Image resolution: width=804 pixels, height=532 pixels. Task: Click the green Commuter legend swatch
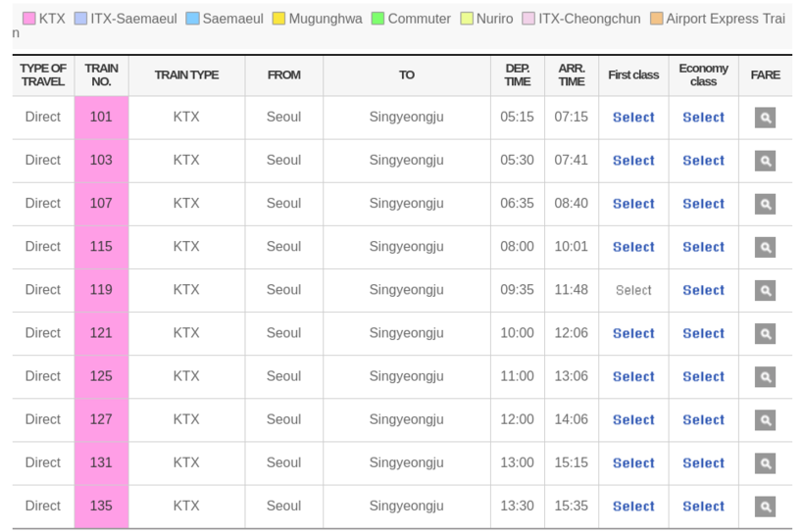378,19
